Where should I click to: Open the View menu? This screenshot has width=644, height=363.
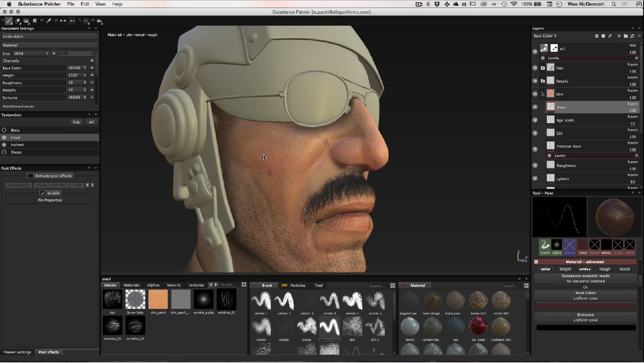100,4
